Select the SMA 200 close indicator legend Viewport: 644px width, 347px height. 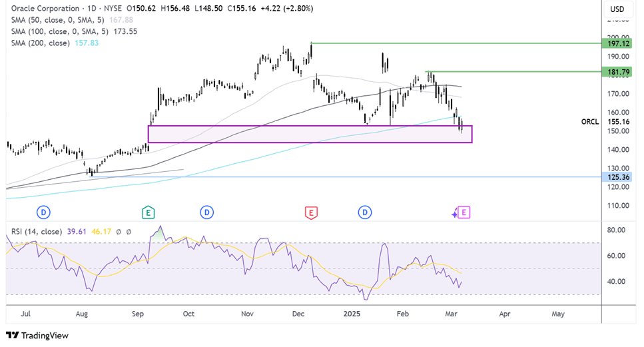tap(40, 43)
